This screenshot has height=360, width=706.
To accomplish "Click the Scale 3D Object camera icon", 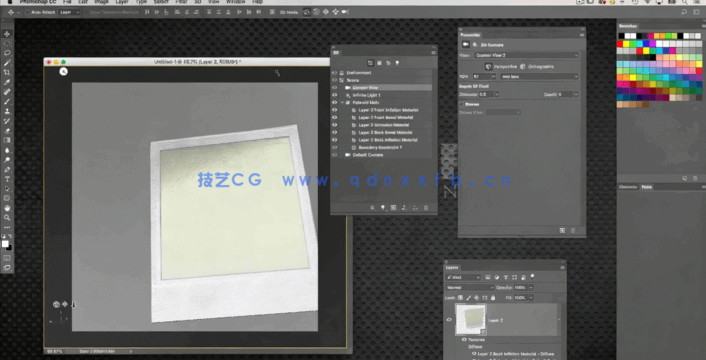I will pyautogui.click(x=345, y=12).
